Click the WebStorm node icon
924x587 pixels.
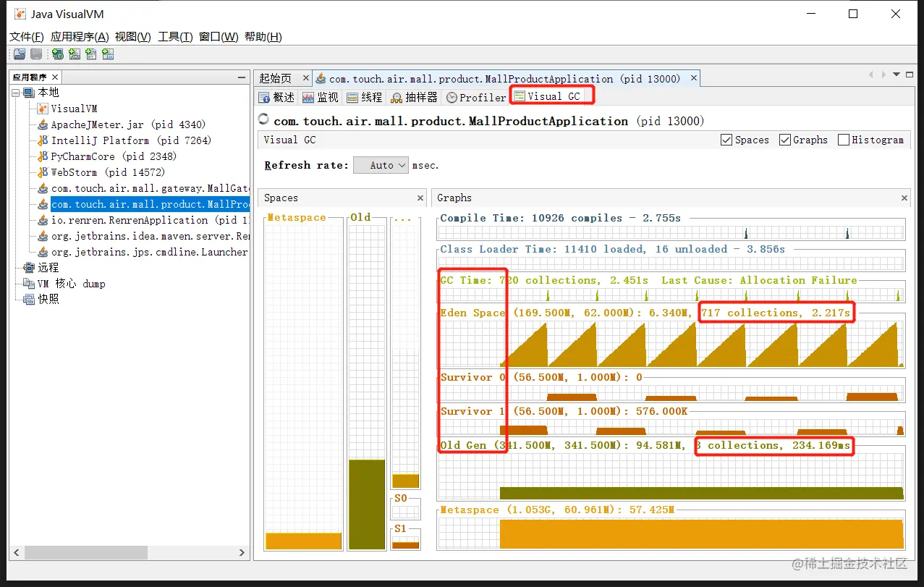43,172
